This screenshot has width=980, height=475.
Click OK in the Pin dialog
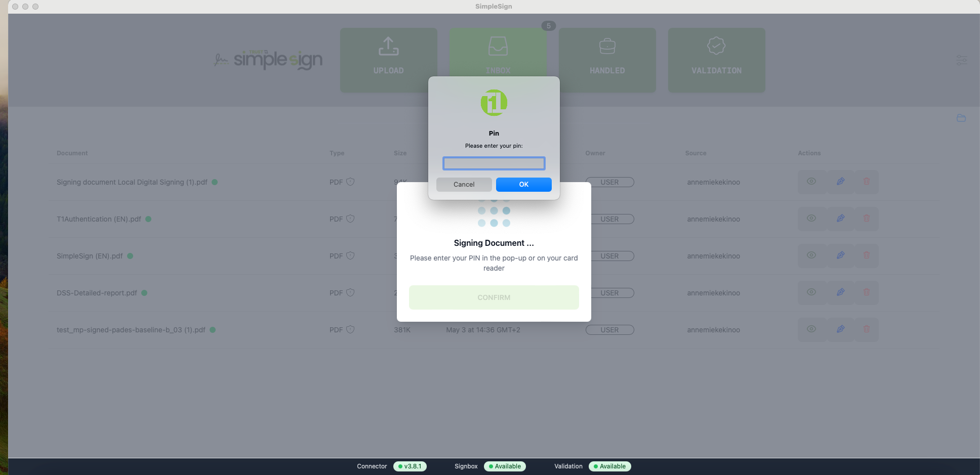coord(523,185)
